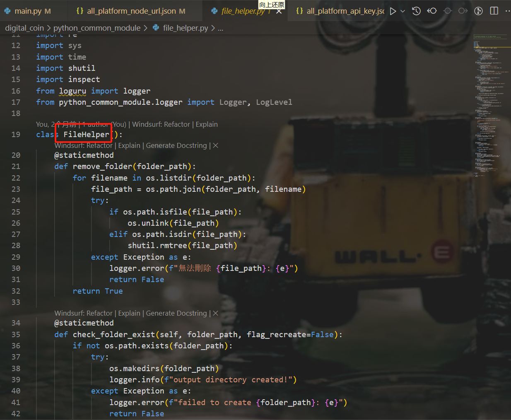Click JSON braces icon on all_platform_api_key.json tab
This screenshot has width=511, height=420.
[x=299, y=11]
